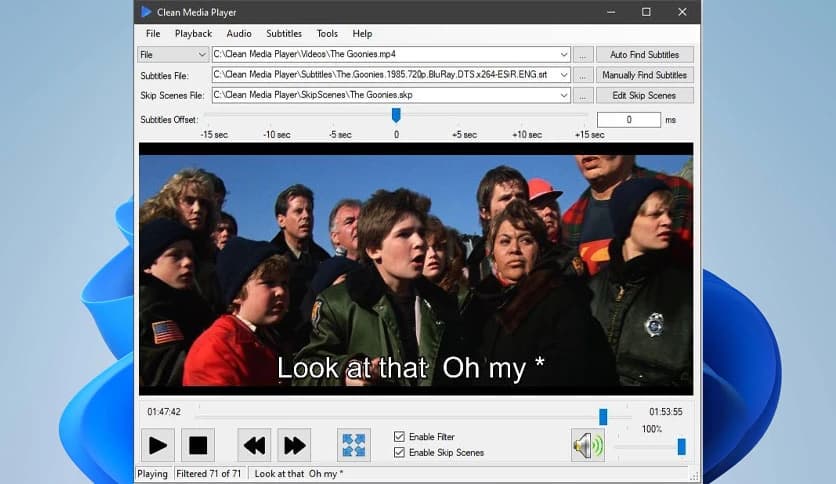Click Manually Find Subtitles button

tap(645, 75)
